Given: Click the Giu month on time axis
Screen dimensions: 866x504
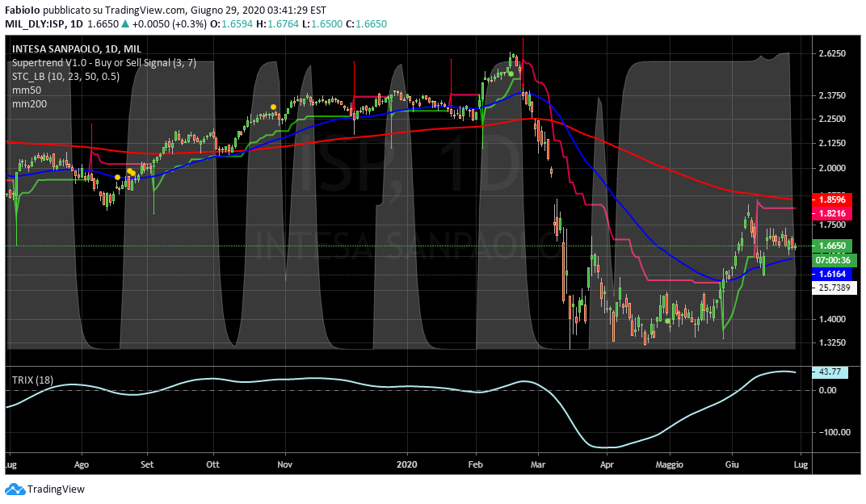Looking at the screenshot, I should coord(732,464).
